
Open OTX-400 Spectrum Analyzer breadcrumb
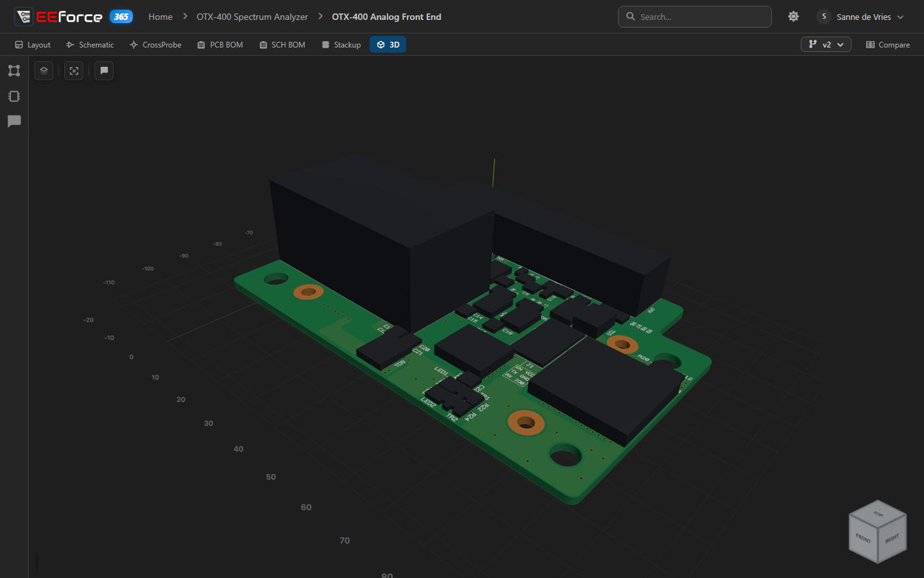tap(252, 17)
